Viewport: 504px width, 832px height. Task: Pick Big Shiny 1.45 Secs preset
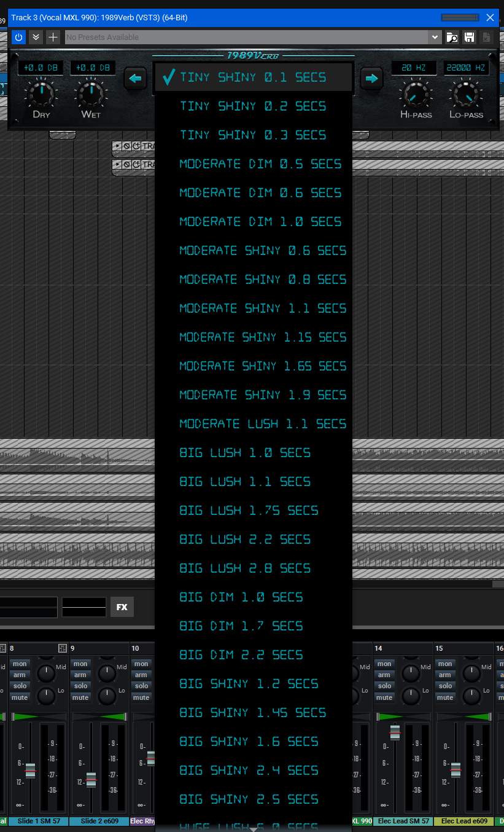click(x=254, y=713)
